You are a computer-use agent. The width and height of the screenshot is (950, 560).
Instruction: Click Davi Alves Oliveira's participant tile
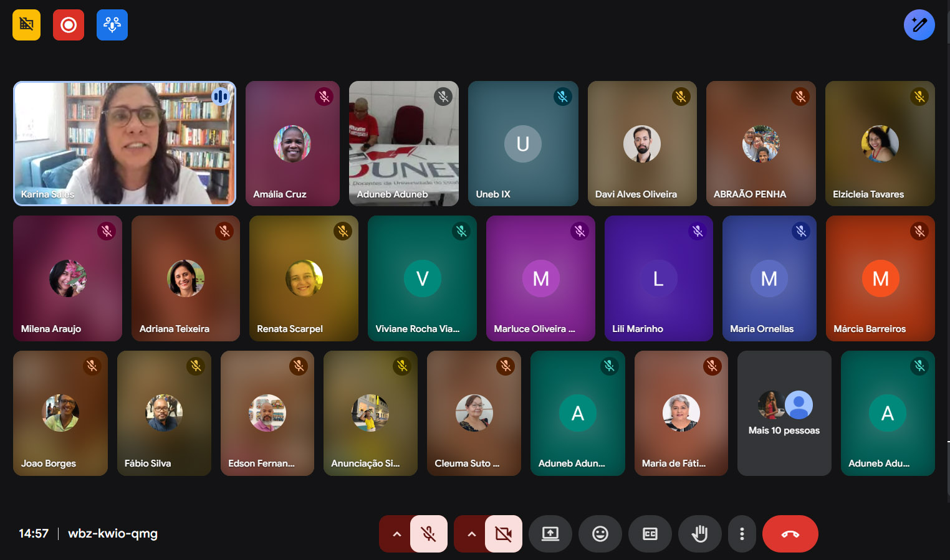click(641, 143)
